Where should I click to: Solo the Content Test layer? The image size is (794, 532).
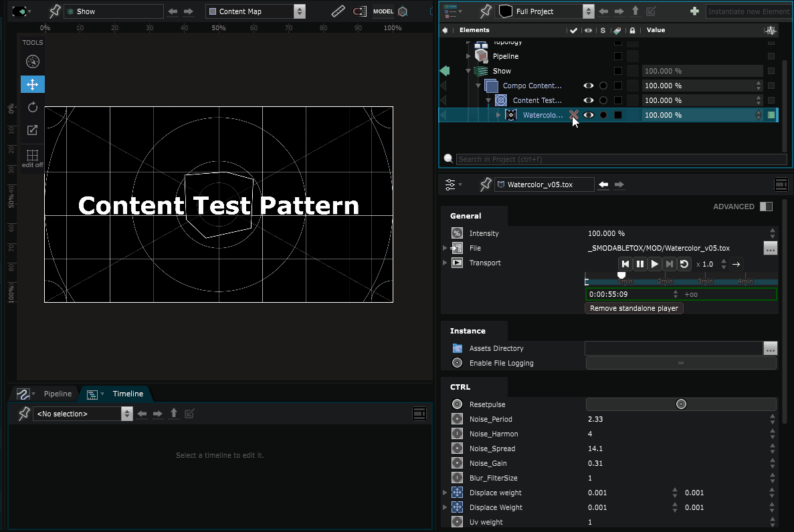603,100
